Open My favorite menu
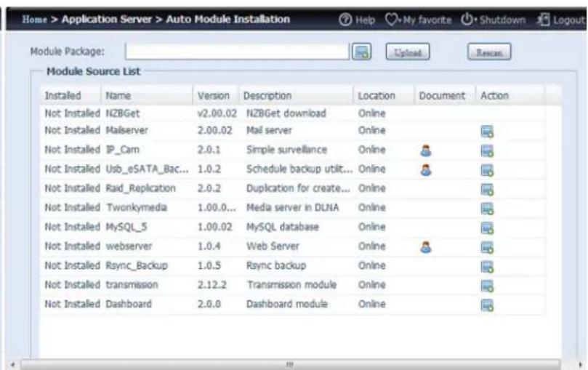This screenshot has height=370, width=588. point(419,20)
